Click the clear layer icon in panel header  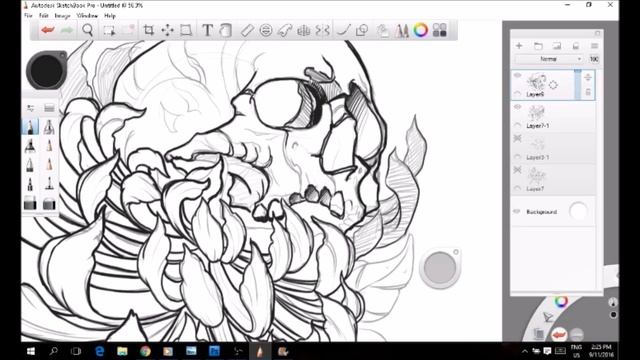(x=576, y=46)
